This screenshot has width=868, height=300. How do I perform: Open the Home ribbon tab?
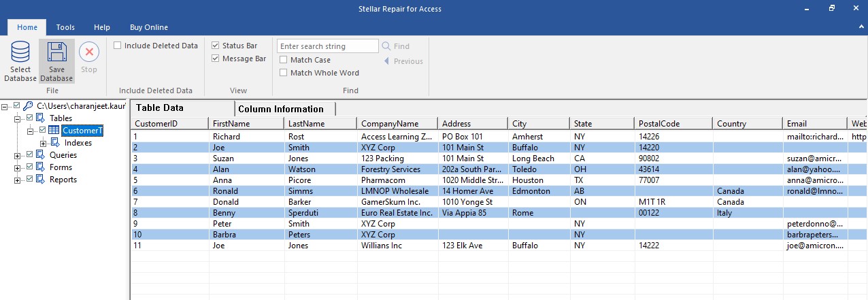tap(27, 27)
